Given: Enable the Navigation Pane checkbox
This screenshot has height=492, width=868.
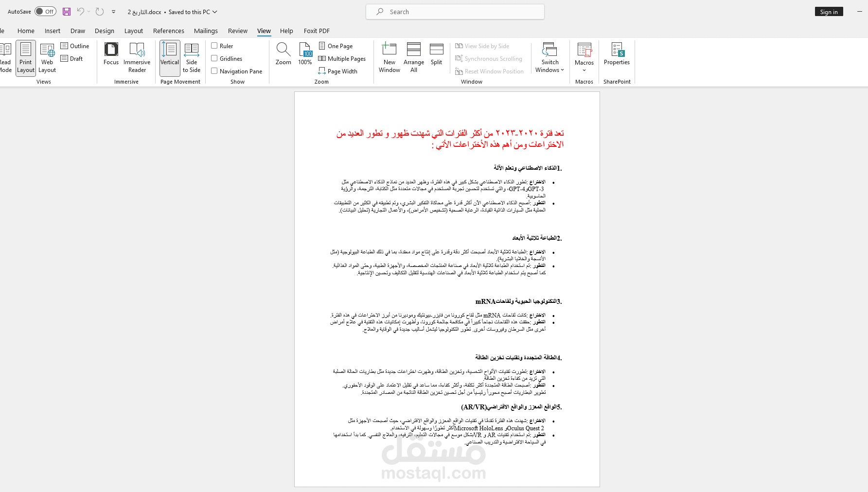Looking at the screenshot, I should [x=214, y=71].
